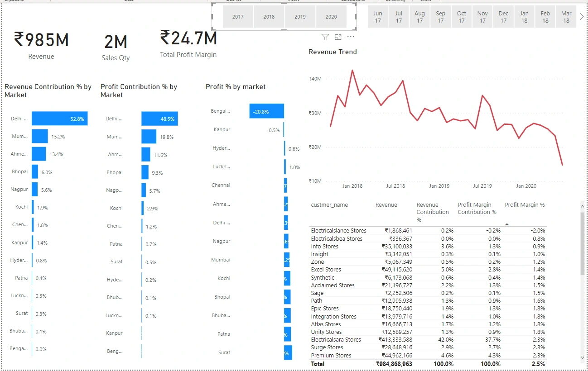Click Delhi's 52.8% revenue contribution bar
The height and width of the screenshot is (371, 588).
click(59, 119)
